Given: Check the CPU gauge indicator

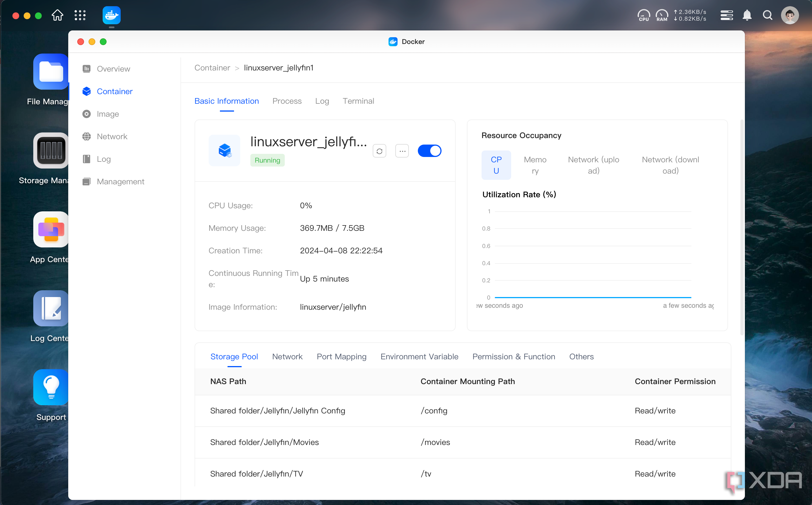Looking at the screenshot, I should (x=644, y=15).
